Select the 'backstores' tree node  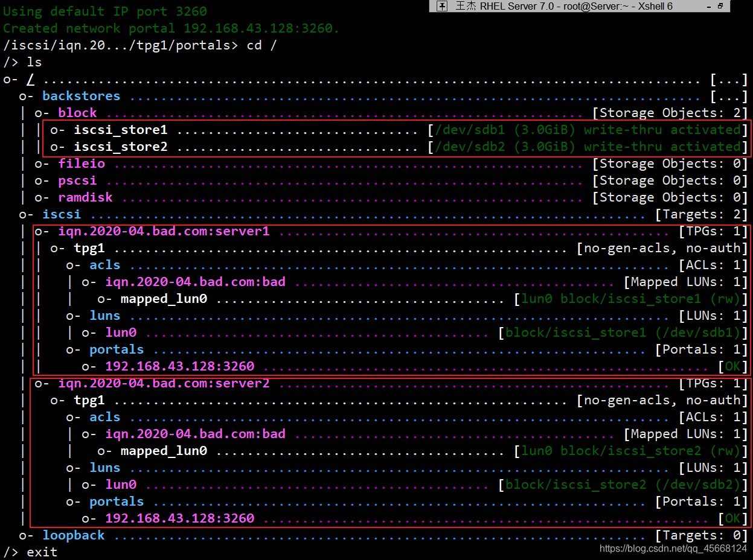click(82, 95)
